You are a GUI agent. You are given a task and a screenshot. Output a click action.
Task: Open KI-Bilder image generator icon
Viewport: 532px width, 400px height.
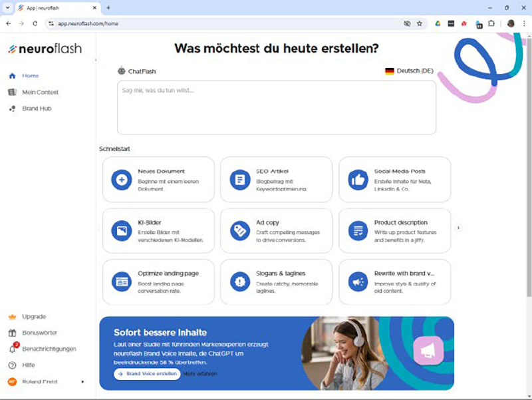(x=122, y=230)
